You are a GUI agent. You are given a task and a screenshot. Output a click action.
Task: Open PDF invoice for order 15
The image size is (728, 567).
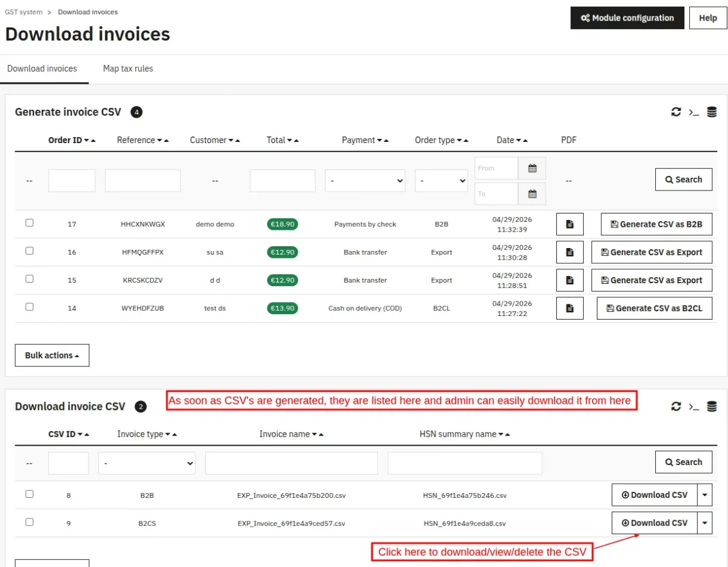coord(570,280)
